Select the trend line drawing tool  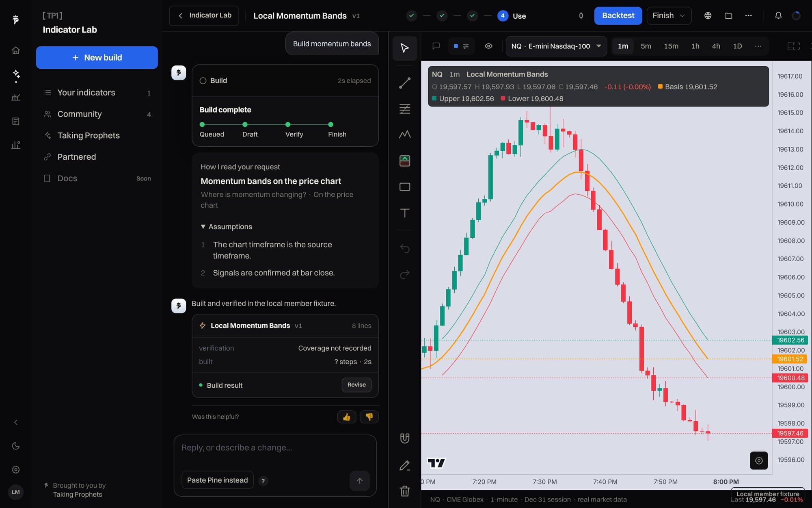pos(405,82)
